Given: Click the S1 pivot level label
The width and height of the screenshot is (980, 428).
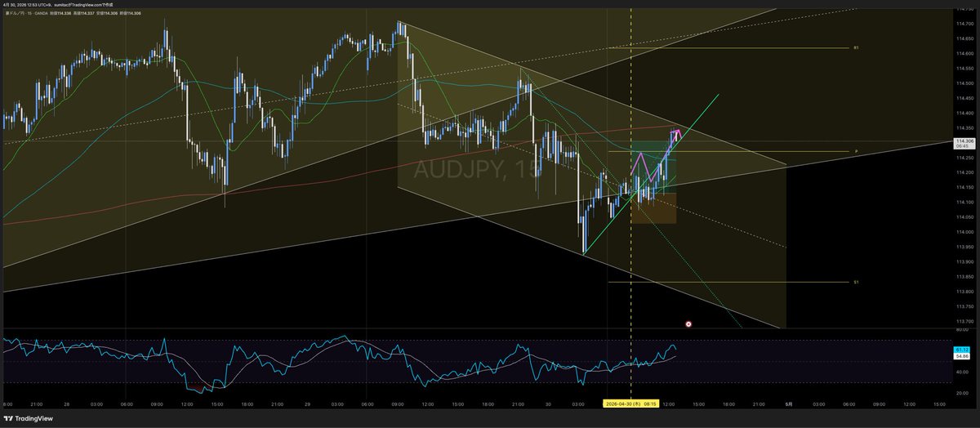Looking at the screenshot, I should coord(856,282).
